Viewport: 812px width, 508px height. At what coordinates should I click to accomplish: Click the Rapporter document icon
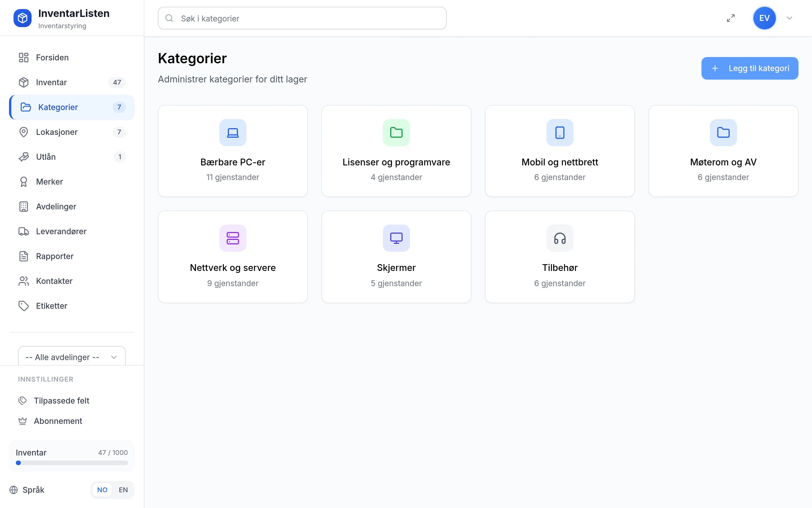[23, 256]
